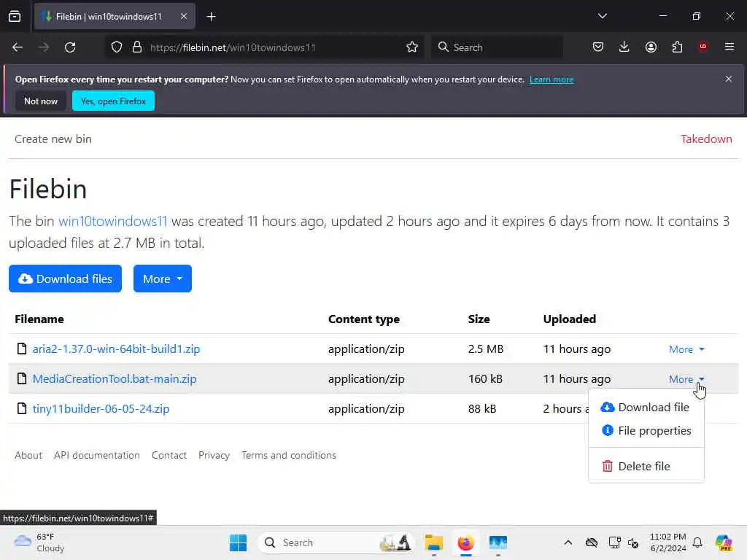Open the weather widget showing 63°F
747x560 pixels.
pos(39,542)
